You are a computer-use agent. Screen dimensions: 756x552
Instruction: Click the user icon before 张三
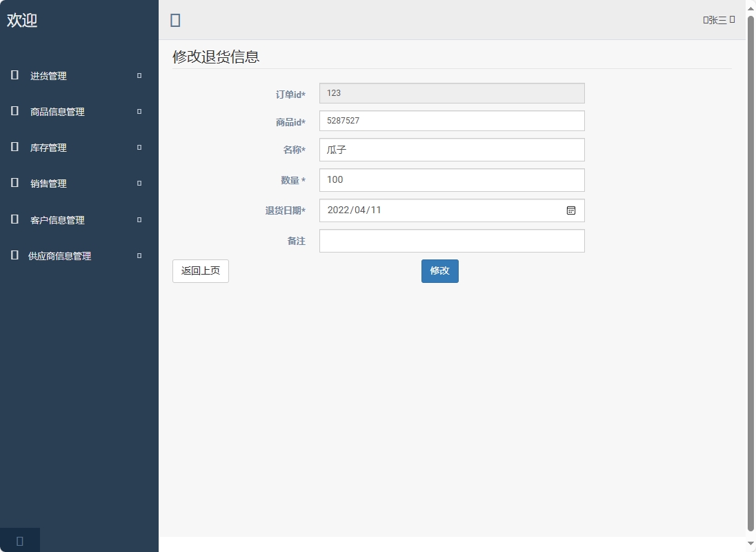point(704,20)
